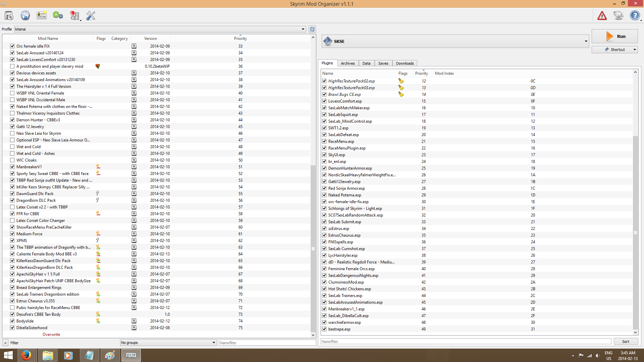Screen dimensions: 644x362
Task: Uncheck the SkyUI.esp plugin
Action: pyautogui.click(x=324, y=155)
